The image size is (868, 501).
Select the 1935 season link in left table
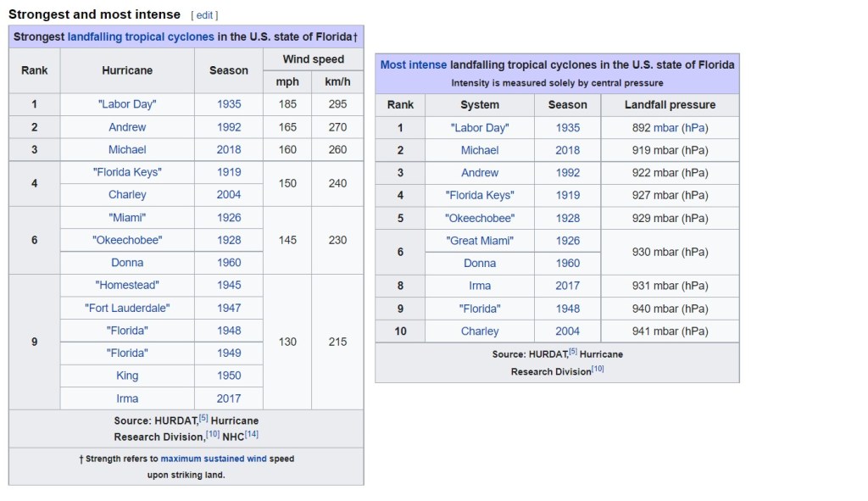click(229, 104)
